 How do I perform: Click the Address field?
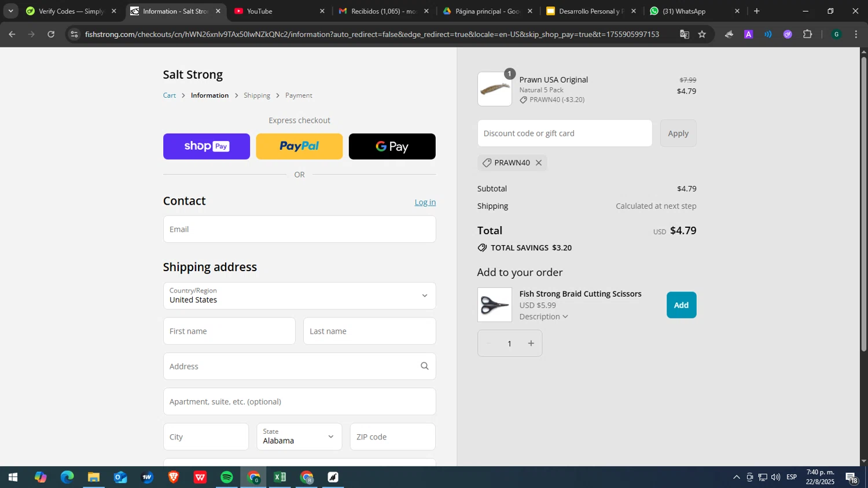[x=299, y=367]
